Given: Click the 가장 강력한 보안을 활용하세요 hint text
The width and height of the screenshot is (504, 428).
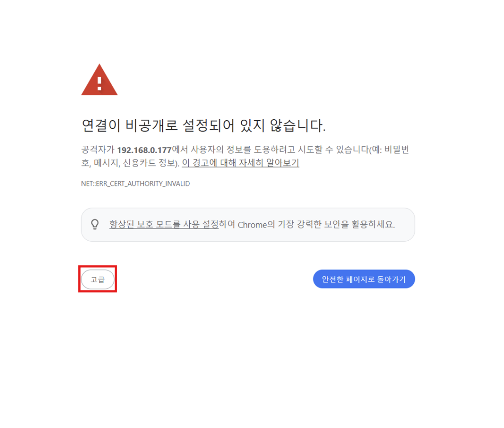Looking at the screenshot, I should coord(336,224).
